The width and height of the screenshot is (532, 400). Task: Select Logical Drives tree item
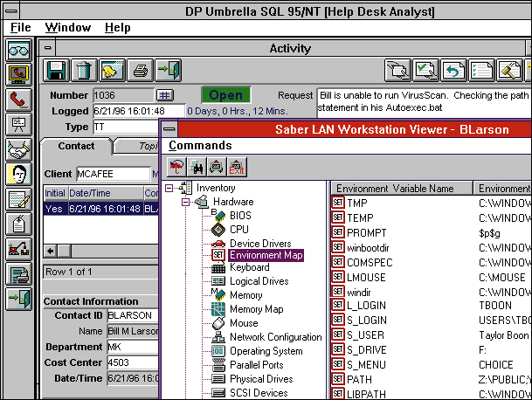tap(259, 281)
